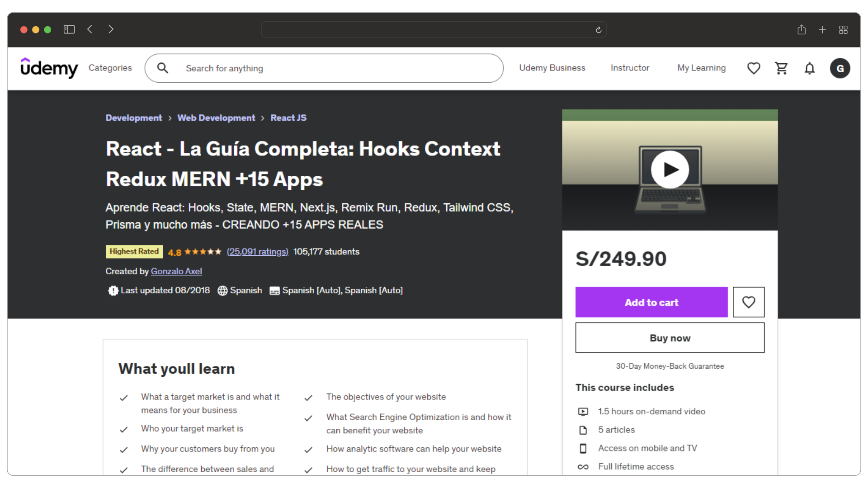Toggle the browser sidebar icon

69,29
